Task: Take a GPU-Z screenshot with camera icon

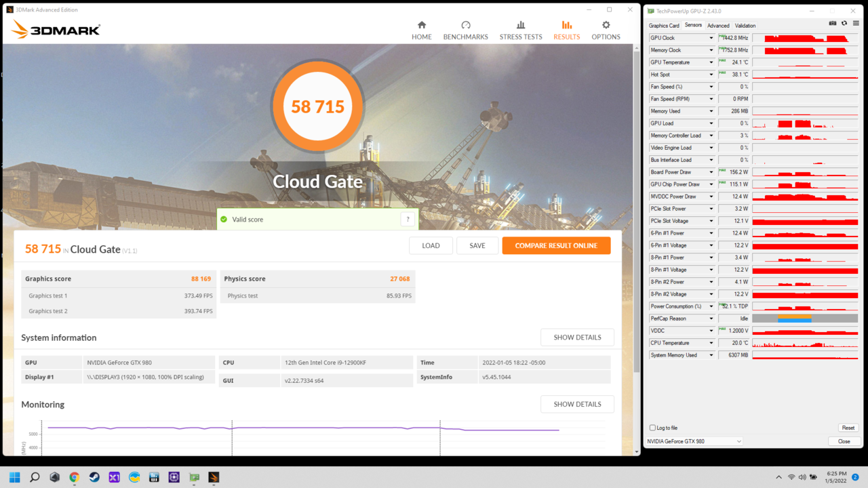Action: [x=833, y=24]
